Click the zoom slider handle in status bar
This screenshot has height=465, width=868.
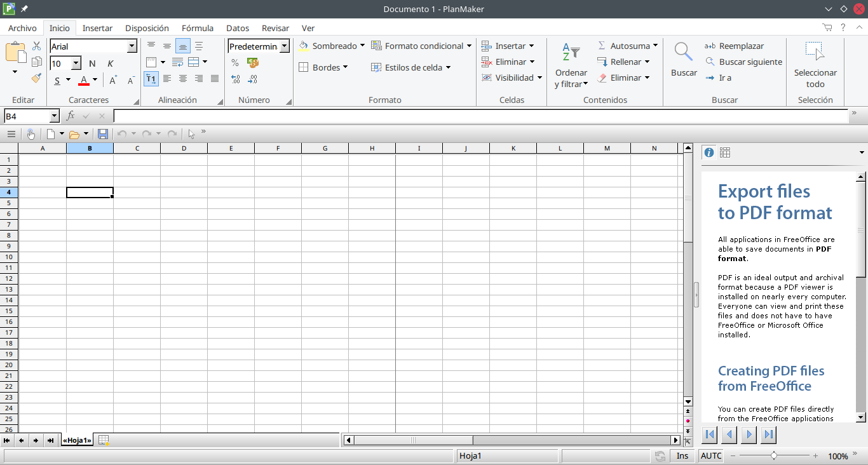tap(773, 455)
